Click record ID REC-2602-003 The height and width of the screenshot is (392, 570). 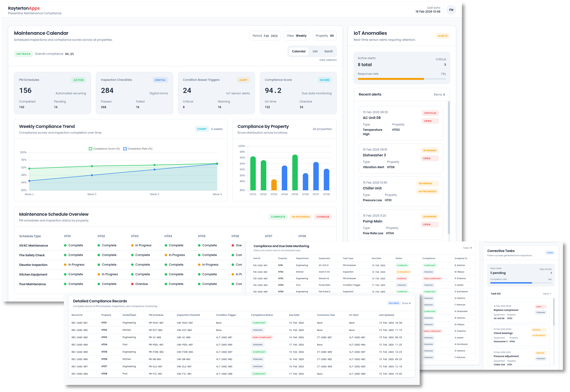(x=79, y=337)
